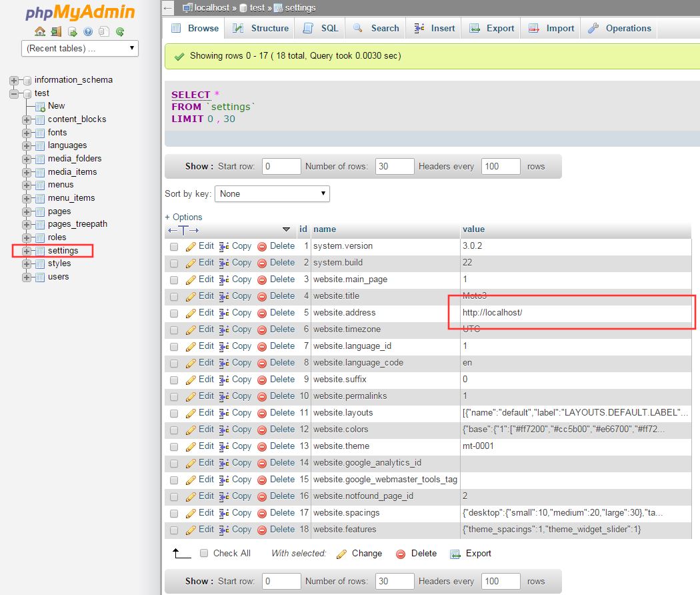Open the styles table in sidebar
Image resolution: width=700 pixels, height=595 pixels.
click(59, 263)
